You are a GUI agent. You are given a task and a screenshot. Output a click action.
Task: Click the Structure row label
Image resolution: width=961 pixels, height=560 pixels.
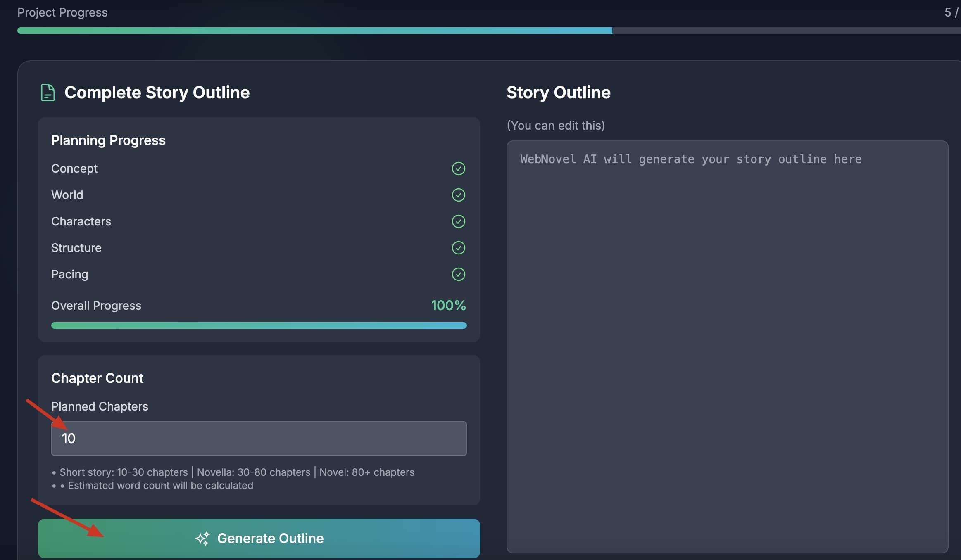(x=76, y=248)
